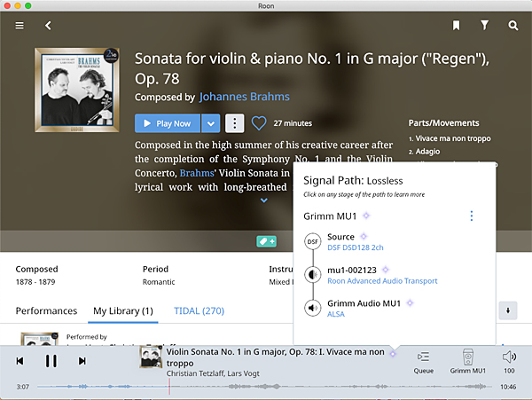The image size is (532, 400).
Task: Open the filter funnel icon
Action: (484, 25)
